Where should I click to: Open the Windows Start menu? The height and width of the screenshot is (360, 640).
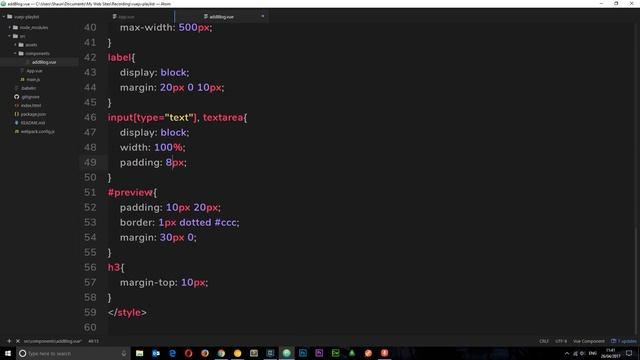8,353
